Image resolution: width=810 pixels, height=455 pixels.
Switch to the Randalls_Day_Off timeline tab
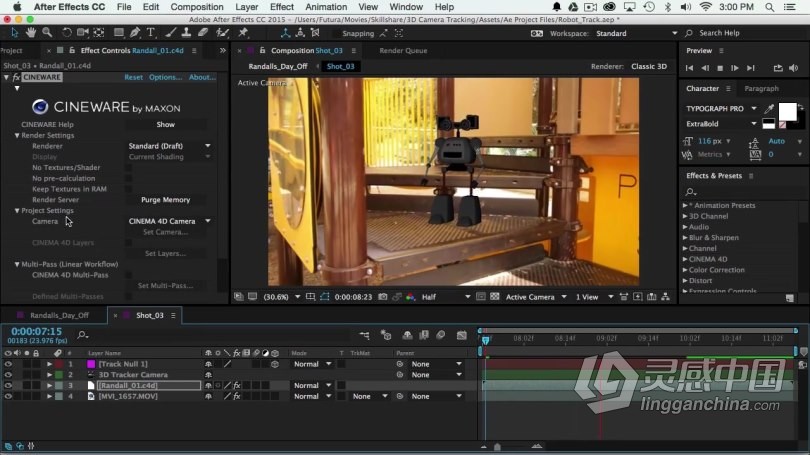point(59,315)
